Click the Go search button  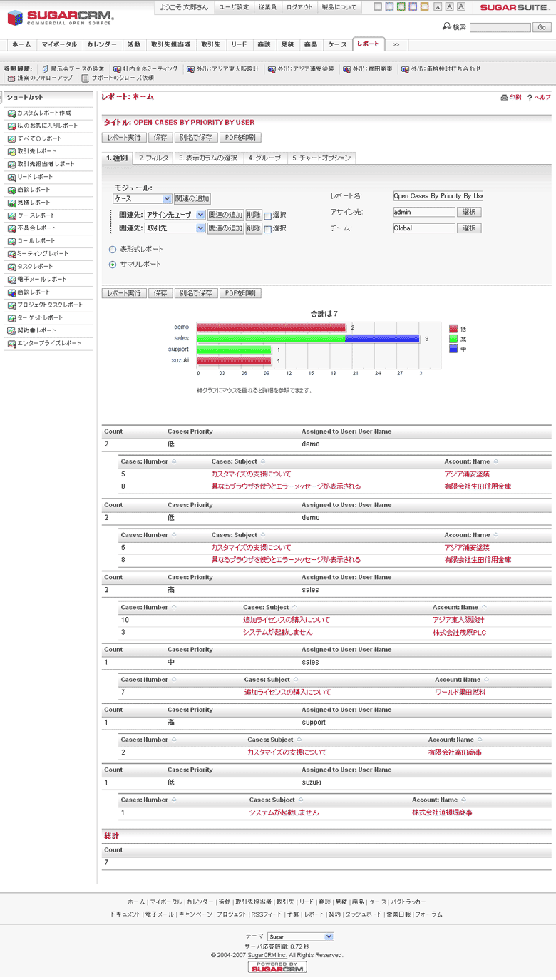542,27
